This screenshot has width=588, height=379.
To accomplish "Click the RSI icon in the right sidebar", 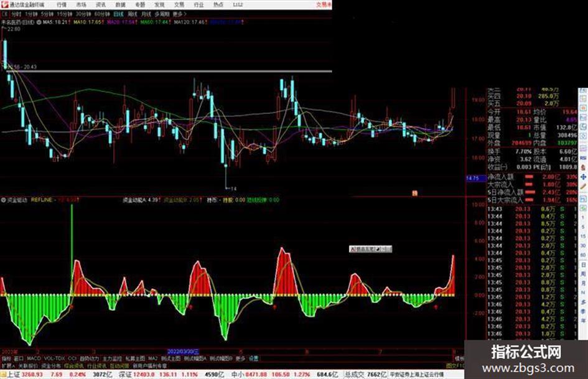I will point(583,158).
